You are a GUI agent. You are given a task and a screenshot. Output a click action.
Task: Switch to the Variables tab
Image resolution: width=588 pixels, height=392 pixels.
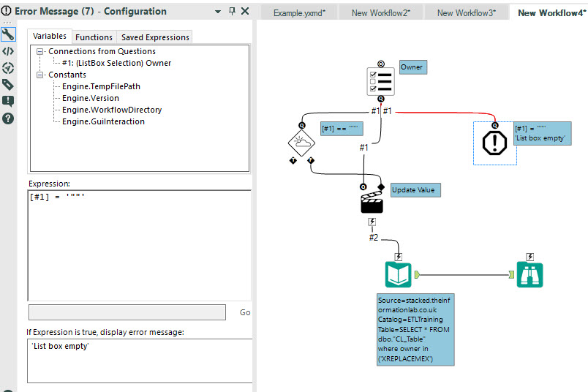point(50,36)
